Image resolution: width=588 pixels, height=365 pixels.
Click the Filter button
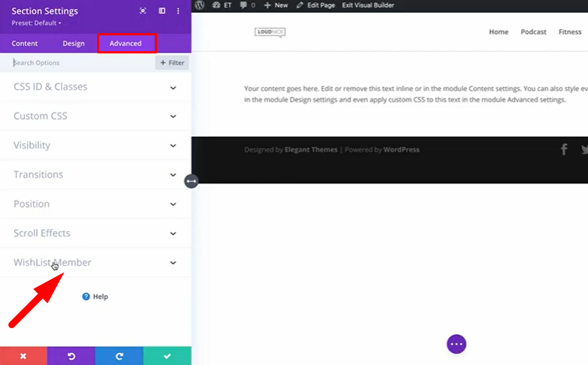click(171, 63)
